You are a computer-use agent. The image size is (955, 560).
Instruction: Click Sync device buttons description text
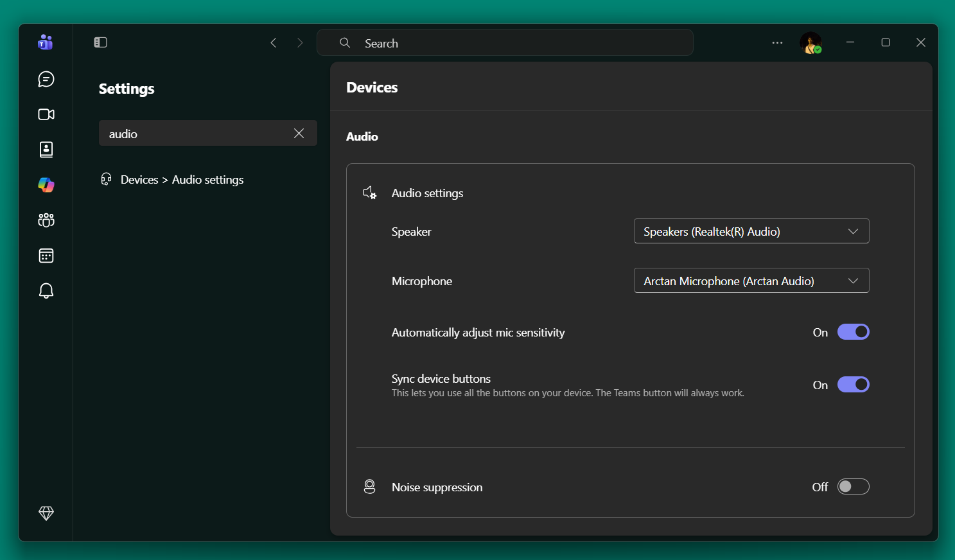point(568,393)
